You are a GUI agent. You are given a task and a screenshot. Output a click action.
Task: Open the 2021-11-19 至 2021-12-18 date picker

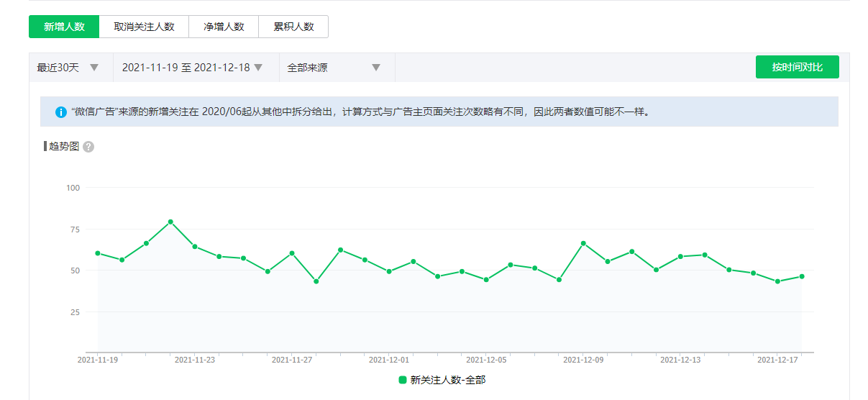click(192, 68)
